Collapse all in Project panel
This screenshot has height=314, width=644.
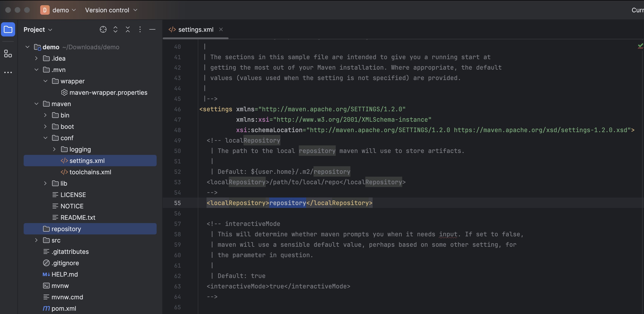click(x=128, y=30)
